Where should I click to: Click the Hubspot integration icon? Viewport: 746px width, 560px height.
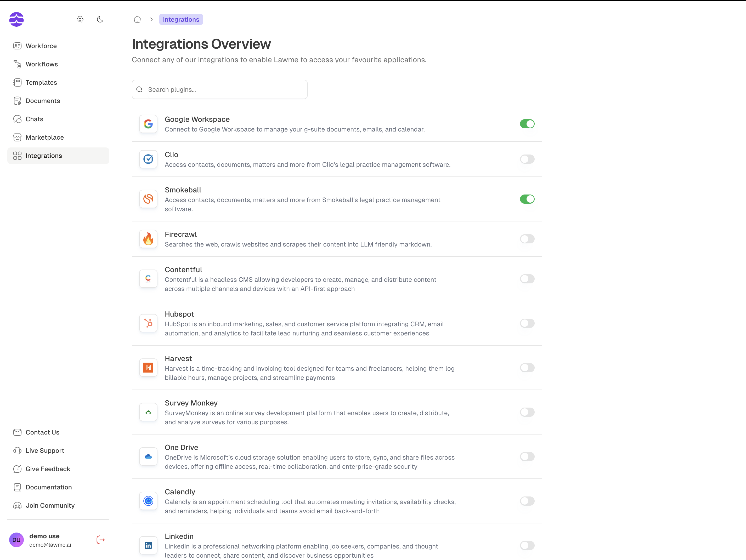148,323
